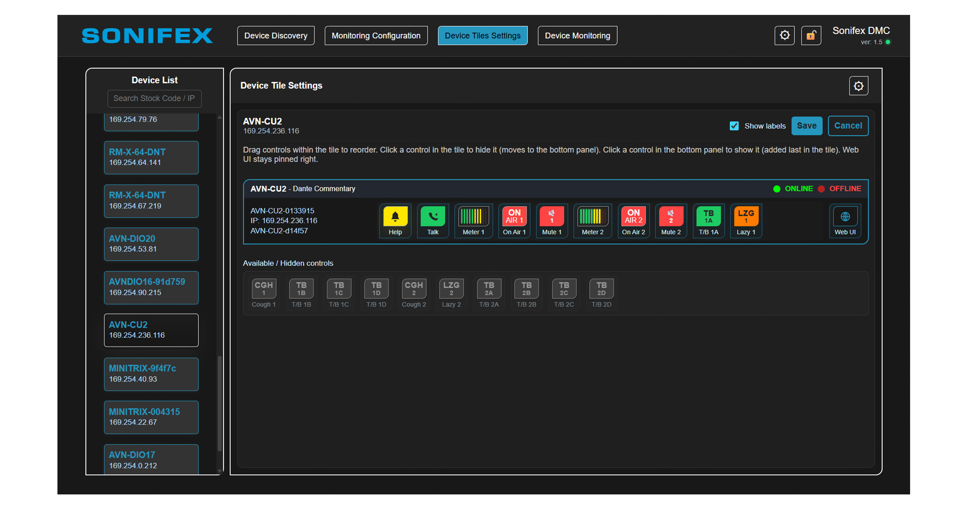
Task: Select the Device Tiles Settings tab
Action: [x=483, y=35]
